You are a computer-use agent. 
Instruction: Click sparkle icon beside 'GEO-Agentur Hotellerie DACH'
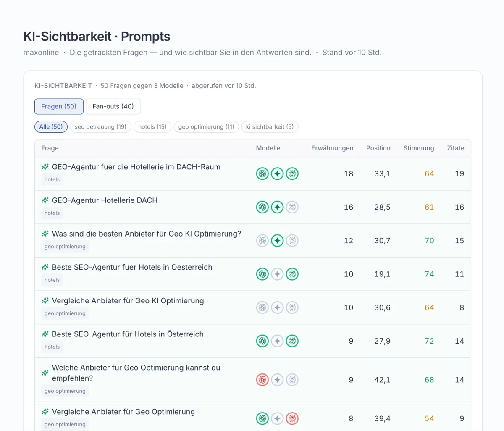pos(45,200)
